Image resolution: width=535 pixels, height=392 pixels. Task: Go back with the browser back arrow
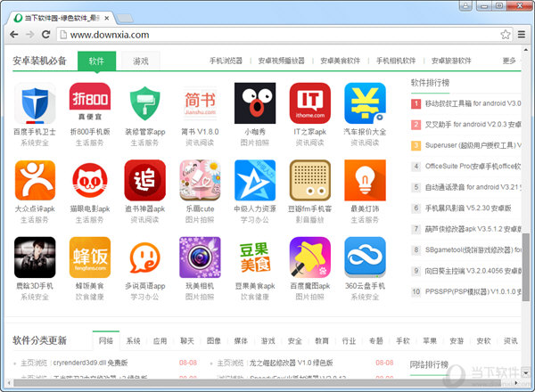point(14,35)
